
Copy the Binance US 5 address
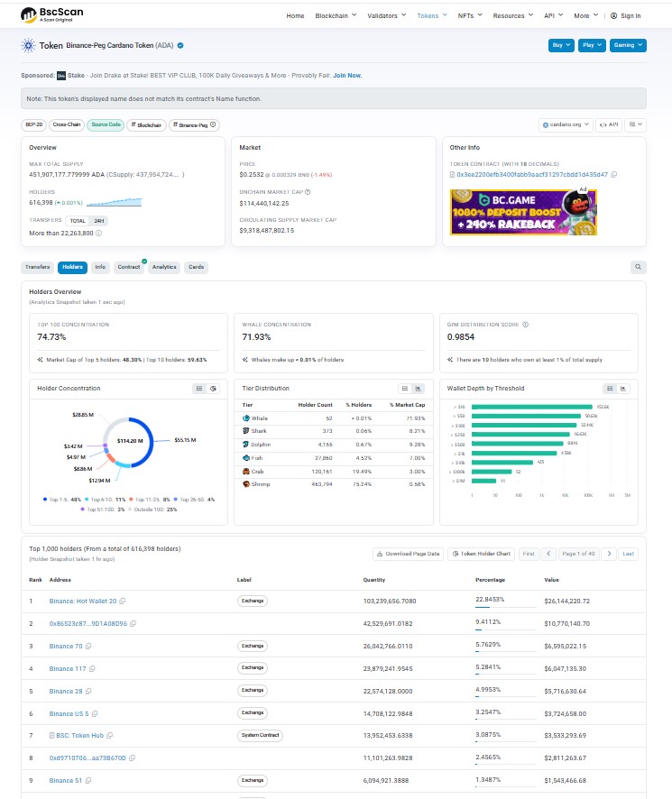coord(95,714)
